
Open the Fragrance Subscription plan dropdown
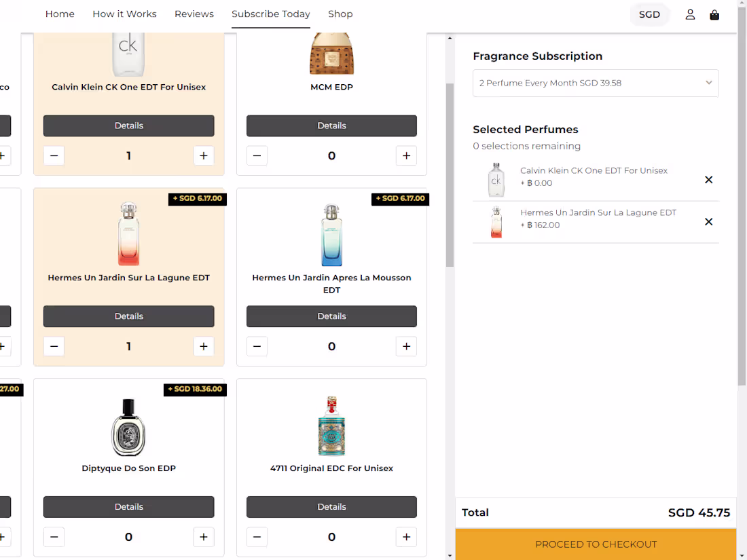click(596, 83)
